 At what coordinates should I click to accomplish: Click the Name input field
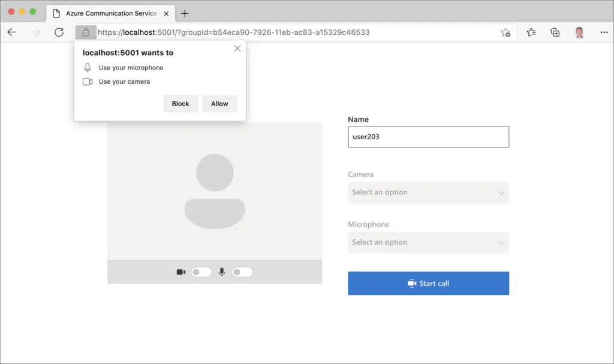pyautogui.click(x=428, y=137)
